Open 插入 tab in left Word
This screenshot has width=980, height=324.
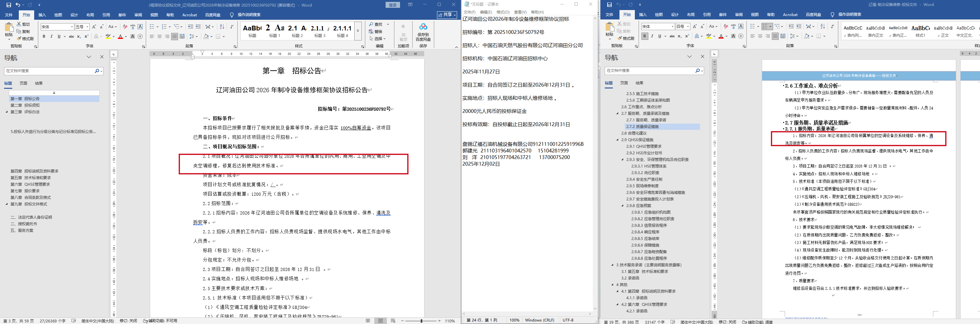click(42, 15)
